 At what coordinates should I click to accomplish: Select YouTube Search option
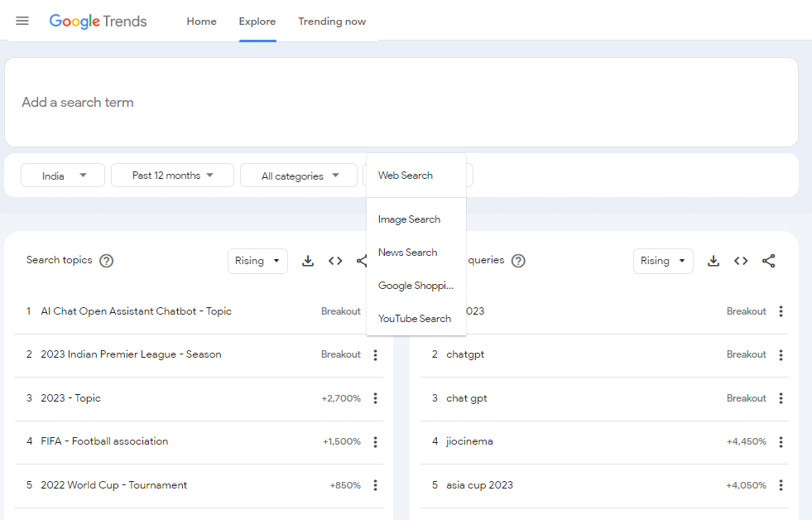point(416,319)
